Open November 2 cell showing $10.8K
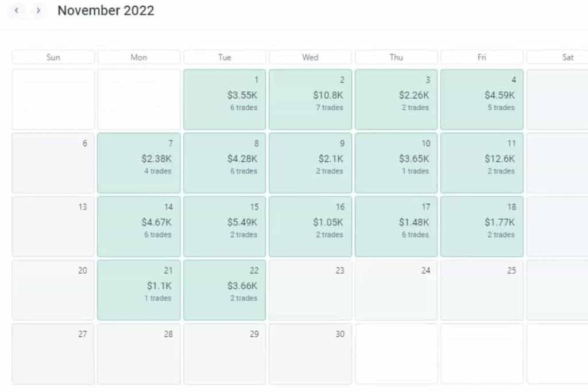588x392 pixels. coord(310,99)
